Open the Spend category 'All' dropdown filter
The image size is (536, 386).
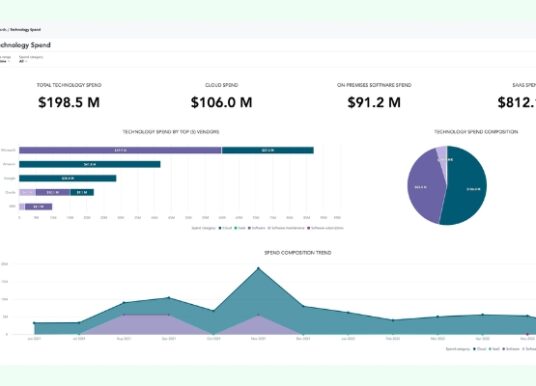coord(23,61)
